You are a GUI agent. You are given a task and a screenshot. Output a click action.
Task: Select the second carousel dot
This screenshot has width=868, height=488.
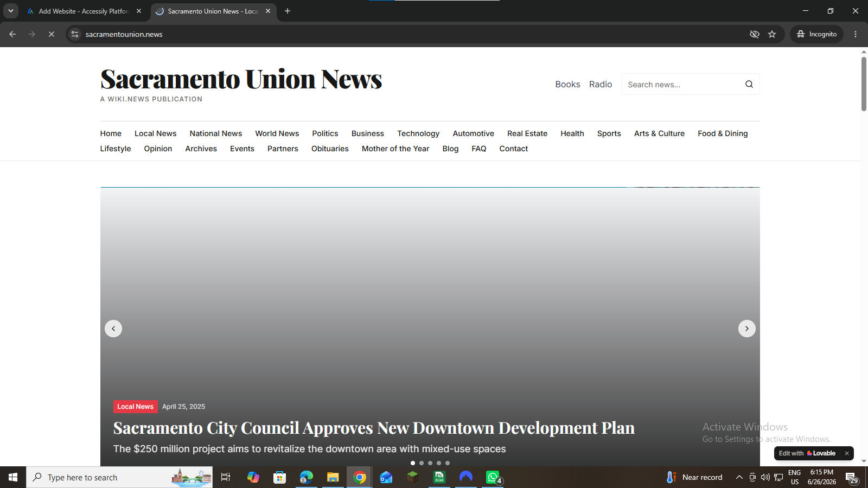pos(422,463)
